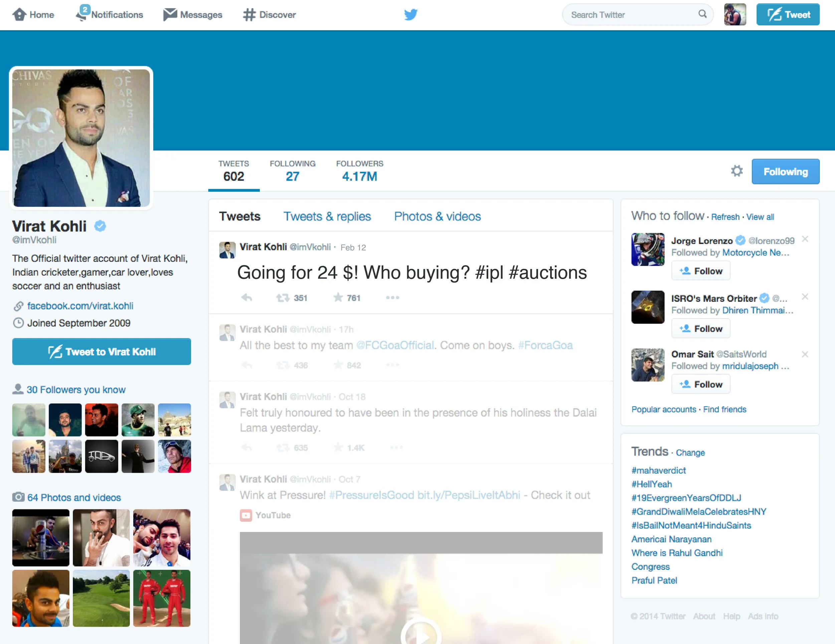Screen dimensions: 835x644
Task: Open the facebook.com/virat.kohli link
Action: [x=80, y=306]
